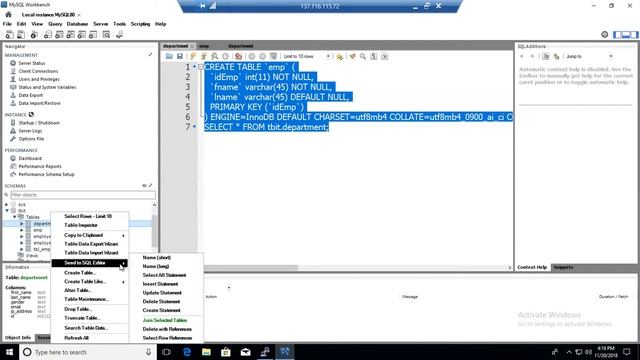This screenshot has width=640, height=360.
Task: Click the Windows taskbar search box
Action: 88,352
